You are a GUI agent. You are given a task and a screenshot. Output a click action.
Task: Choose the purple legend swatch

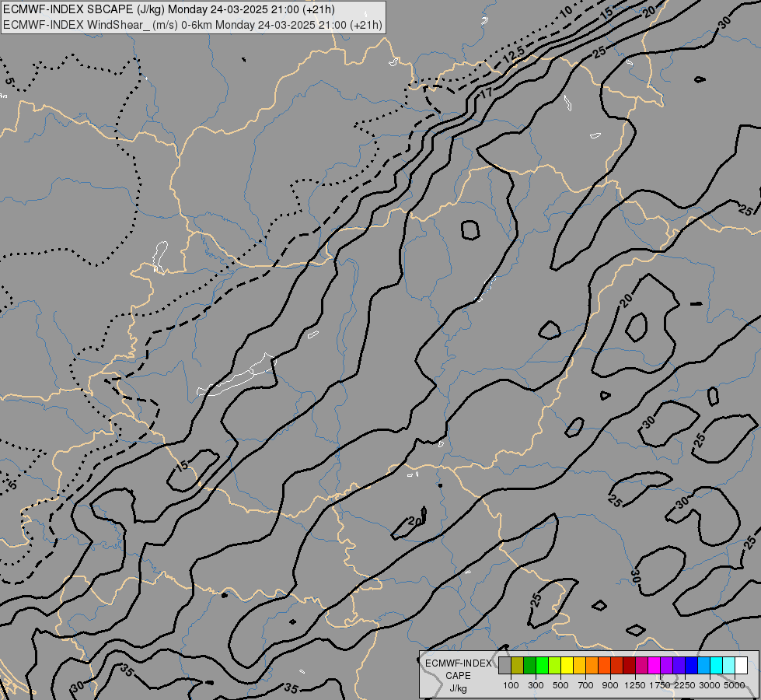666,665
